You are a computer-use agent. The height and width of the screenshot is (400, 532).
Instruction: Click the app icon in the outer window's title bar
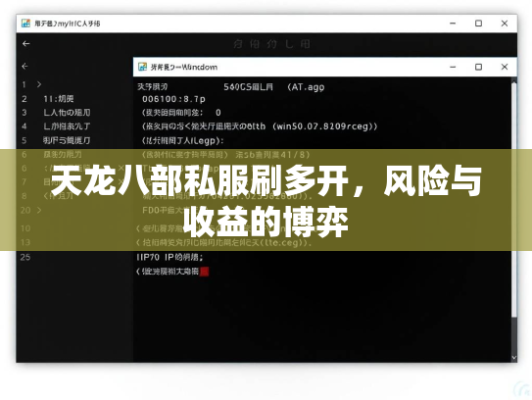coord(25,24)
